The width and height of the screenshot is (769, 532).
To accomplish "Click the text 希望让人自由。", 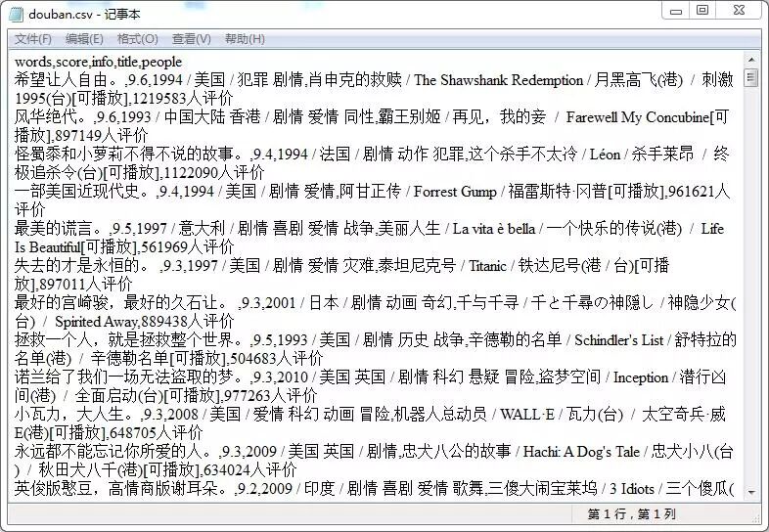I will tap(68, 80).
